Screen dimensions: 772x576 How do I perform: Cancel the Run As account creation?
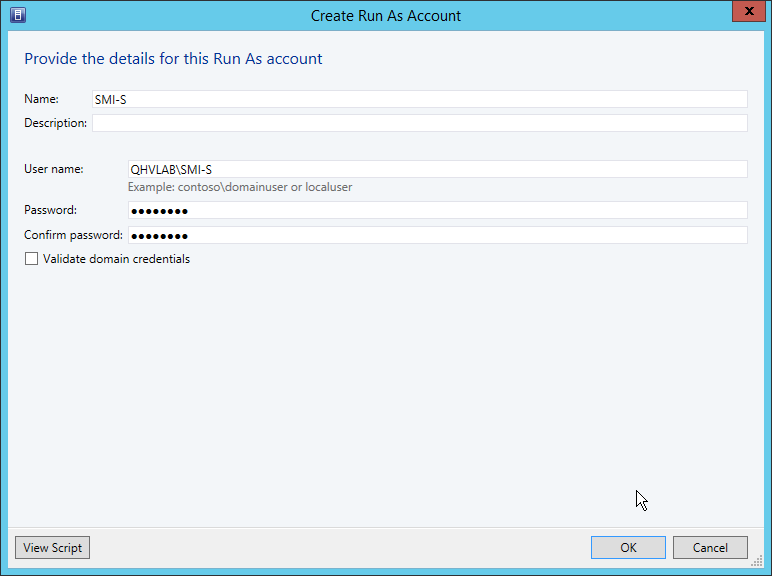[x=710, y=547]
